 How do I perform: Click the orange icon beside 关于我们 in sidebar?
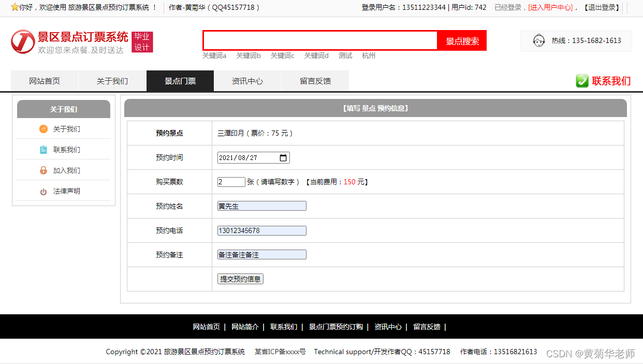(x=43, y=129)
